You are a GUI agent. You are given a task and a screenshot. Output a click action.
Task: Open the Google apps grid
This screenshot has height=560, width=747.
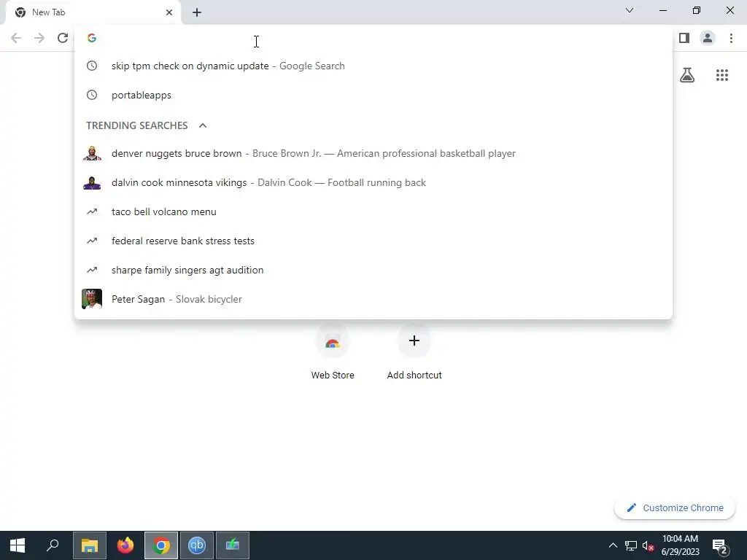(x=722, y=75)
